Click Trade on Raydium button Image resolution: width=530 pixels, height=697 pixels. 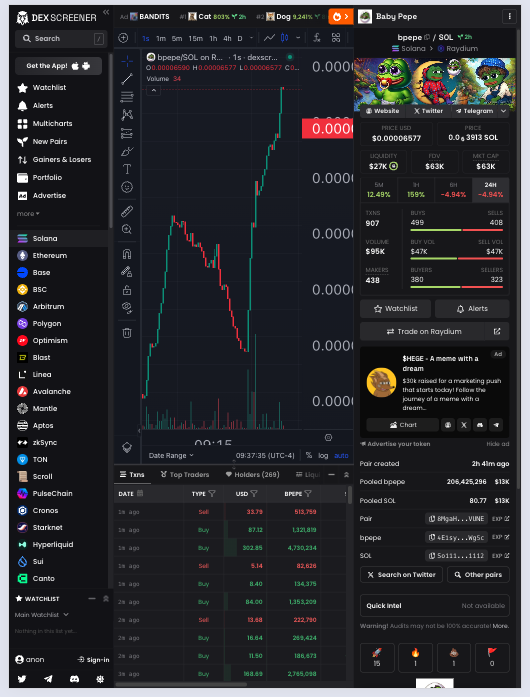[x=424, y=331]
